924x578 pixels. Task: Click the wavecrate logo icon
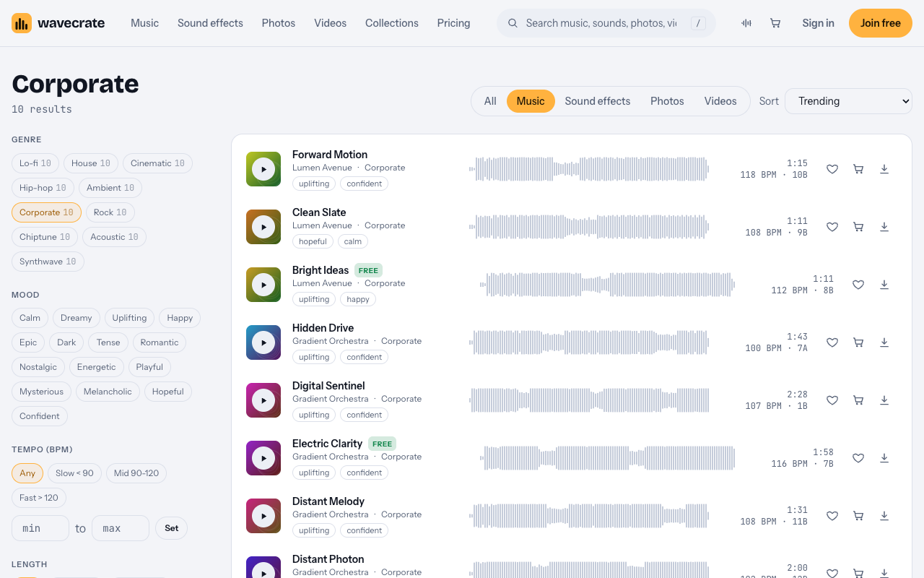22,23
